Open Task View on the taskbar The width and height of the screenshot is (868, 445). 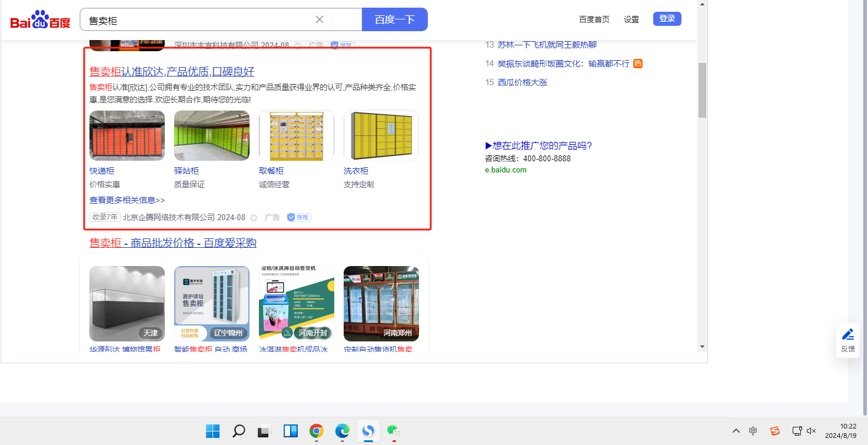pos(264,431)
